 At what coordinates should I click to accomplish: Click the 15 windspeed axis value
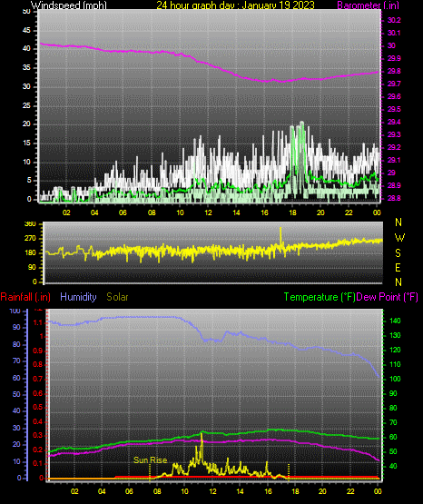pos(26,143)
